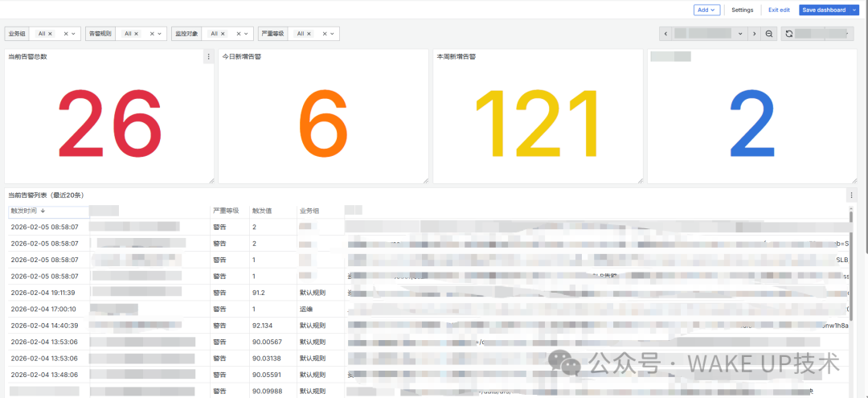The image size is (868, 398).
Task: Shift time range forward with right arrow
Action: (x=754, y=34)
